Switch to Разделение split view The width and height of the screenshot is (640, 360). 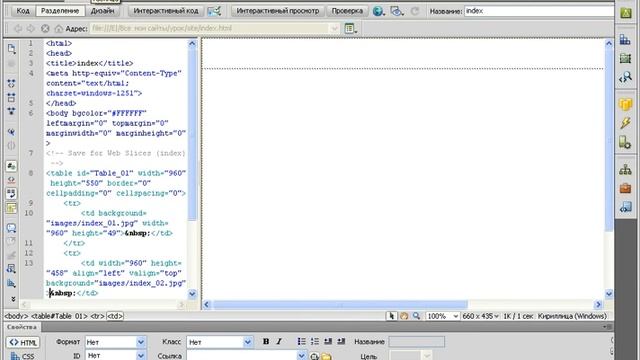click(x=60, y=11)
